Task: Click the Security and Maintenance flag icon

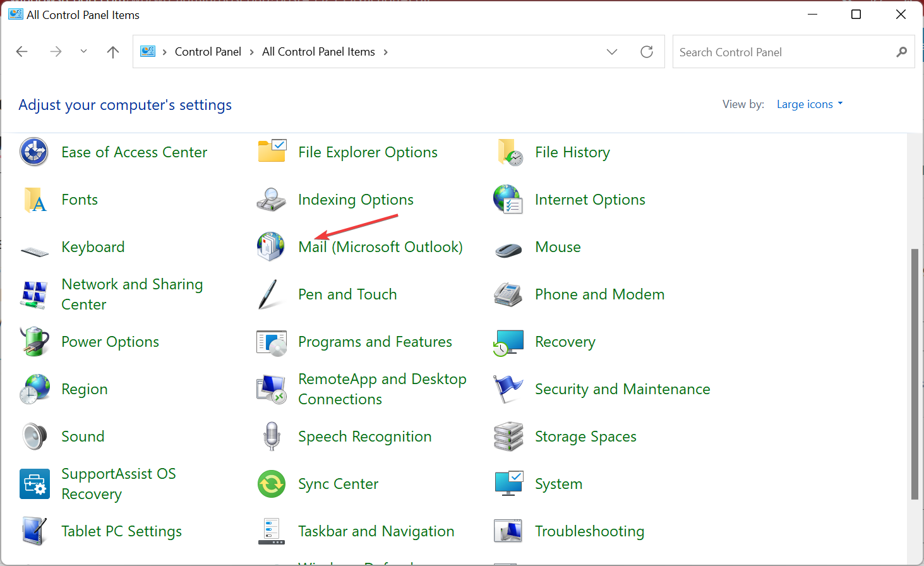Action: coord(508,389)
